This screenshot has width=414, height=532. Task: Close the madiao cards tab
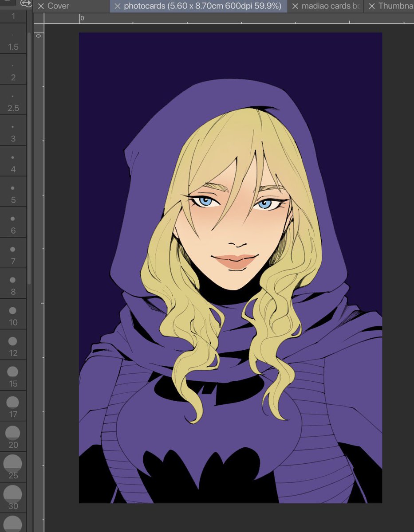coord(295,6)
